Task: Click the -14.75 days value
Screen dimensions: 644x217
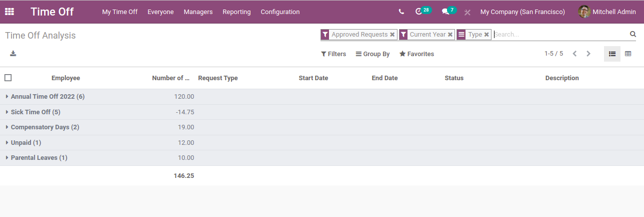Action: point(185,112)
